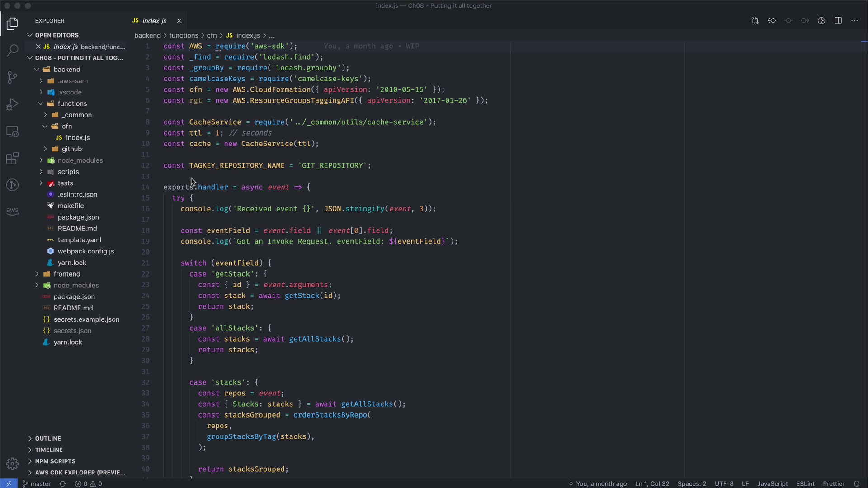
Task: Click the notifications bell in status bar
Action: coord(856,483)
